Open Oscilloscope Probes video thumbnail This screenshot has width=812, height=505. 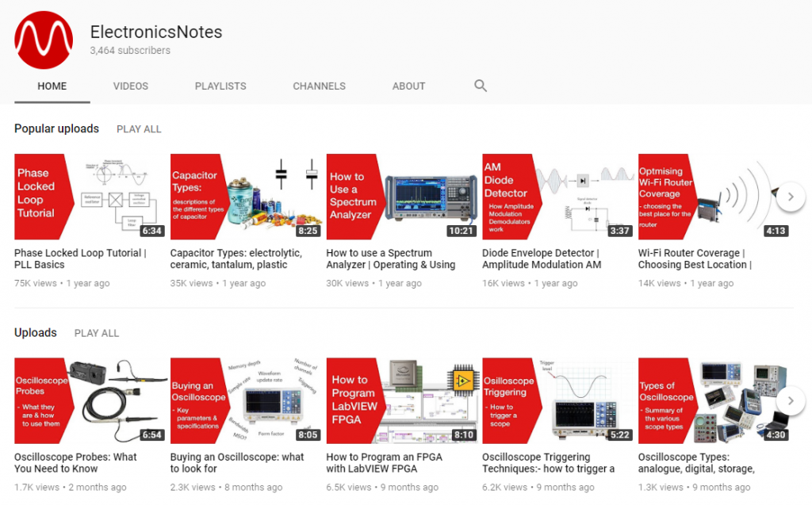coord(90,401)
